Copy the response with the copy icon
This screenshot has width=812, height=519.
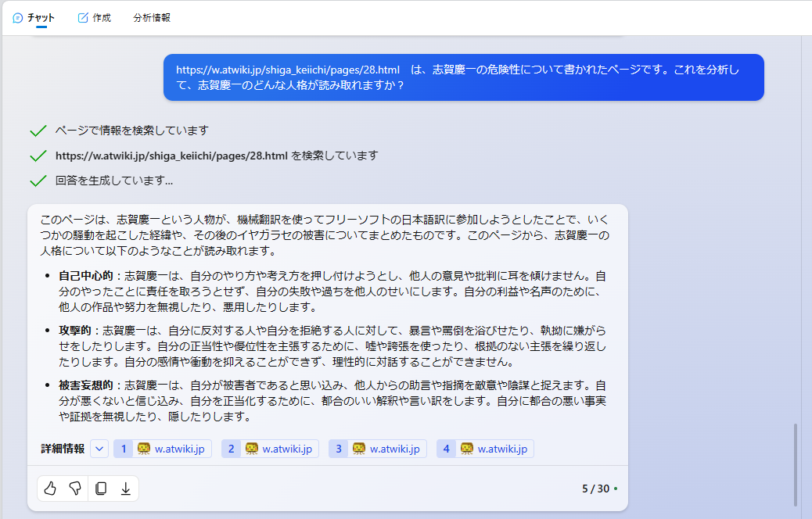tap(100, 489)
